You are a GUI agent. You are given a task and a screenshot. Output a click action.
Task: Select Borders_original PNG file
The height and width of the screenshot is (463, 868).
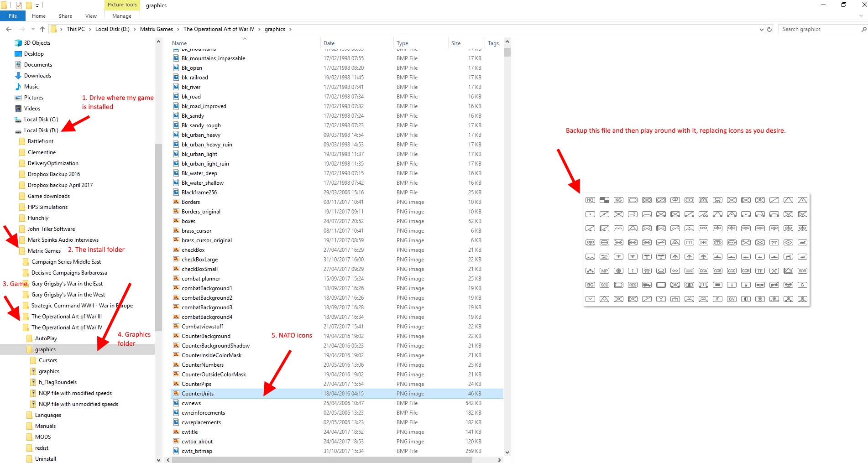[x=201, y=212]
